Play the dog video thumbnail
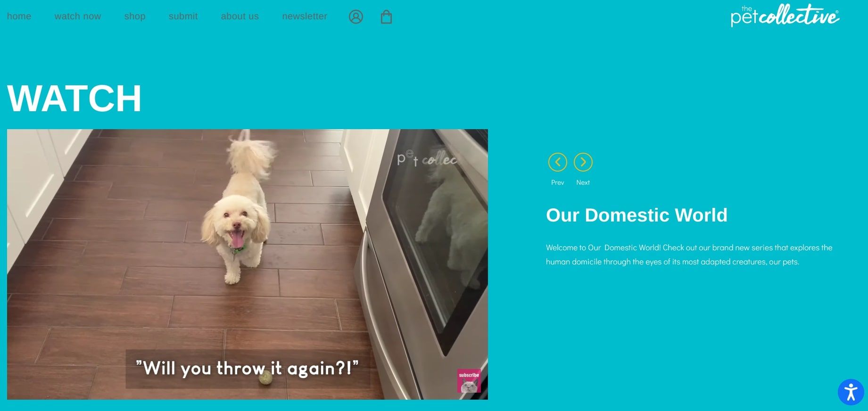This screenshot has width=868, height=411. (248, 264)
